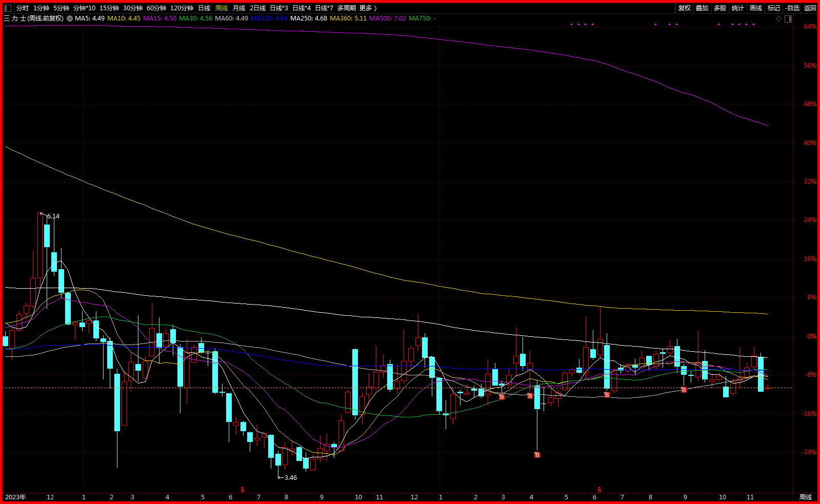Open the 复权 adjustment menu
This screenshot has height=504, width=820.
tap(685, 8)
